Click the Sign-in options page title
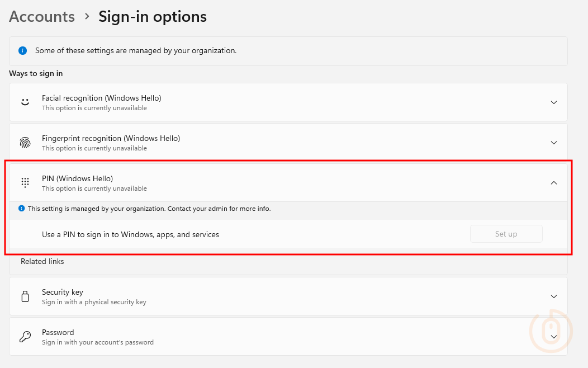 click(153, 17)
